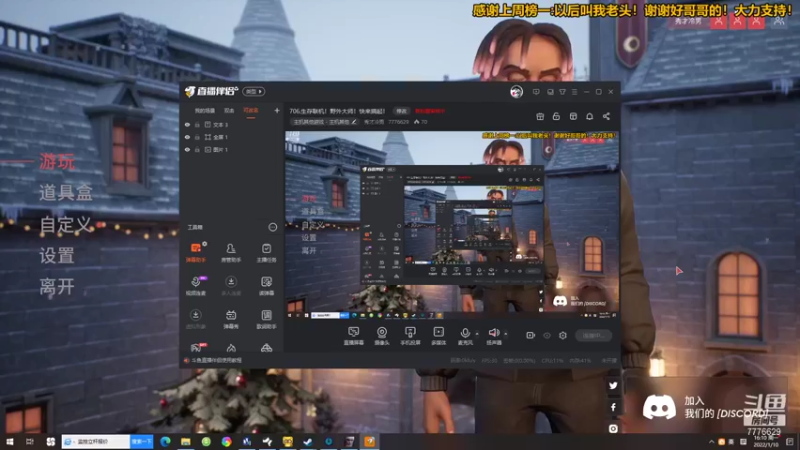This screenshot has height=450, width=800.
Task: Expand speaker device dropdown arrow
Action: [506, 334]
